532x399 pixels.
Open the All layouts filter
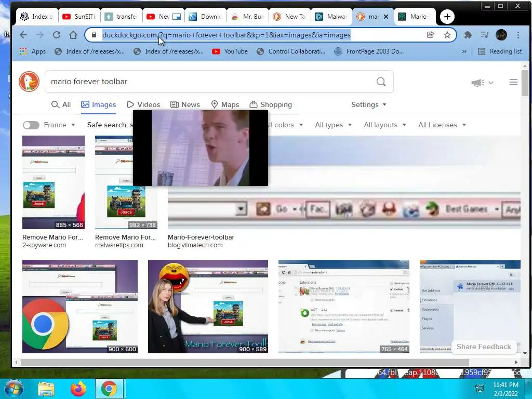pyautogui.click(x=385, y=125)
